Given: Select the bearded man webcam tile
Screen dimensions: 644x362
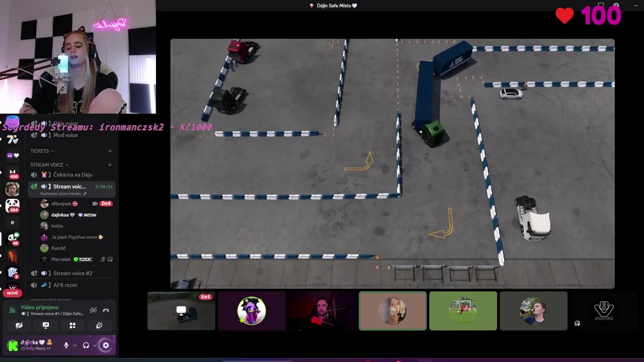Looking at the screenshot, I should pyautogui.click(x=322, y=311).
